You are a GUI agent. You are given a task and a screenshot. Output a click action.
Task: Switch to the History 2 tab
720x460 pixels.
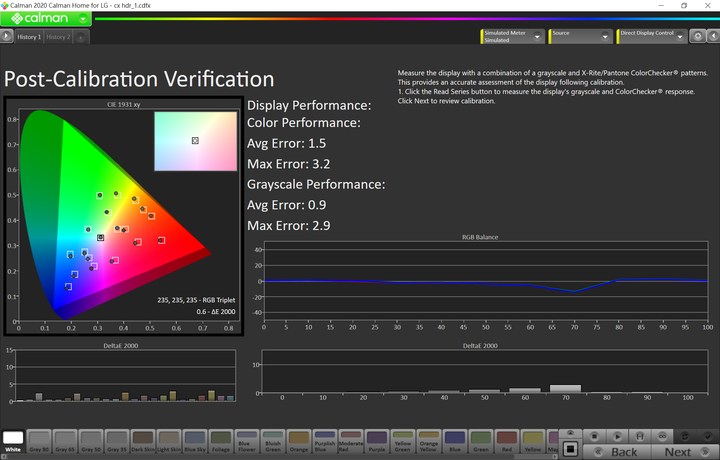[x=58, y=37]
